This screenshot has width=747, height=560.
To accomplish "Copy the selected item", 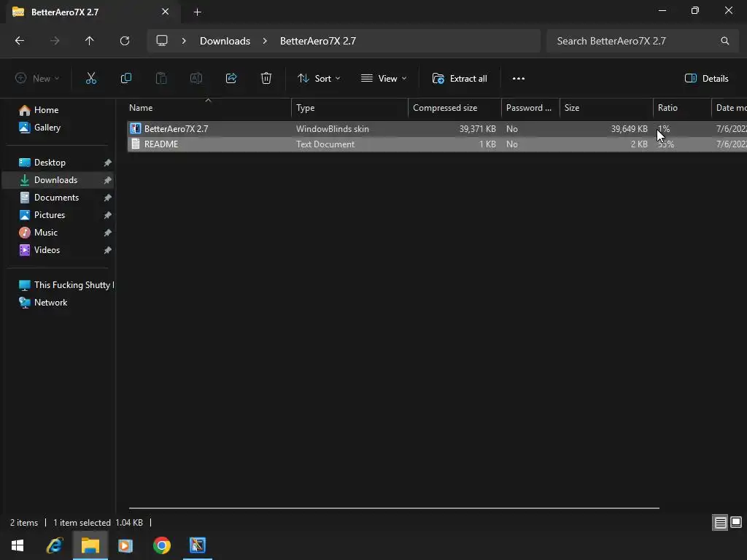I will [125, 79].
